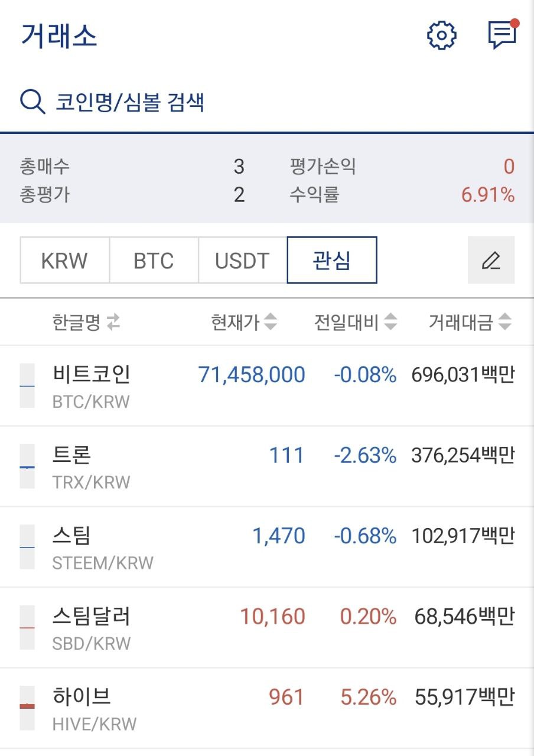Tap the Tron mini candle chart
The width and height of the screenshot is (534, 756).
(27, 467)
